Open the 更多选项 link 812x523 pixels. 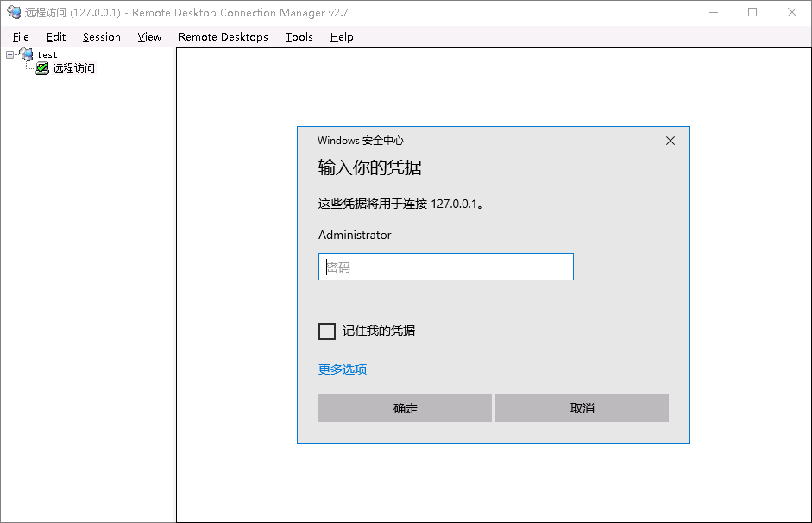343,369
